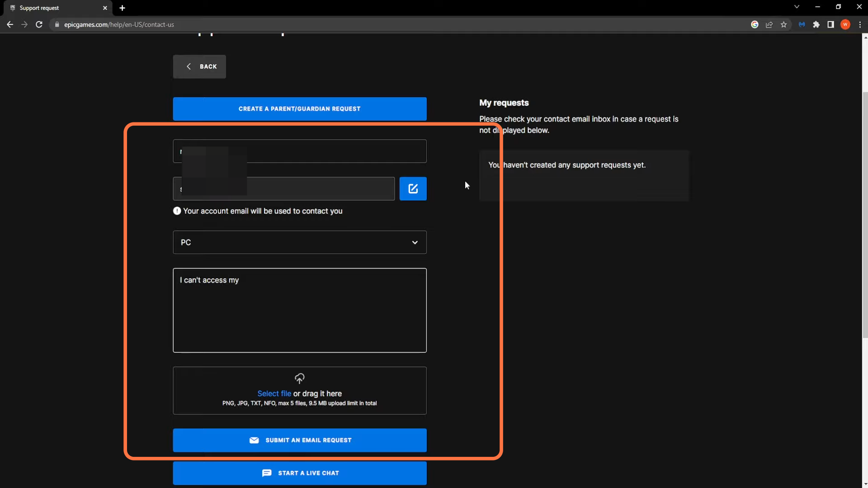Click the START A LIVE CHAT button

coord(300,473)
